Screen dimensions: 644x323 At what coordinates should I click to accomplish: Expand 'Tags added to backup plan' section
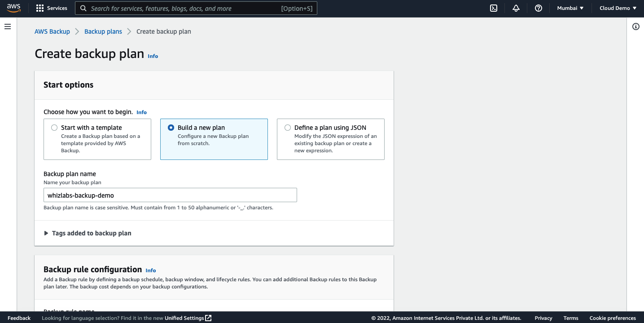click(x=88, y=233)
